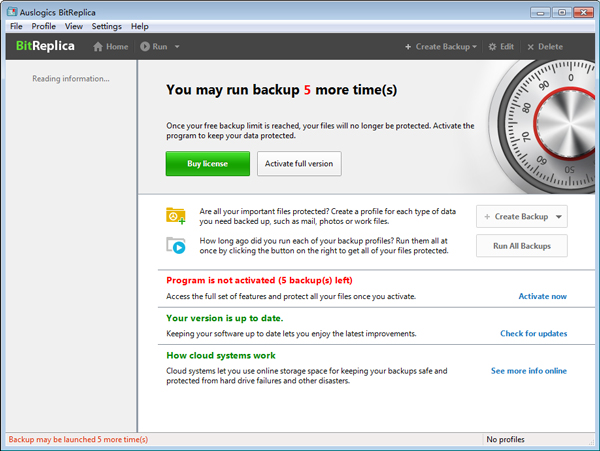Open the Check for updates link
The height and width of the screenshot is (451, 600).
533,334
